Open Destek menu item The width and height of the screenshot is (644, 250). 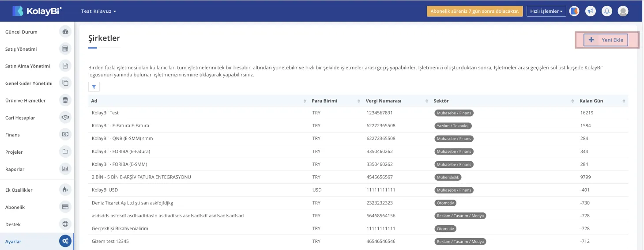click(37, 224)
